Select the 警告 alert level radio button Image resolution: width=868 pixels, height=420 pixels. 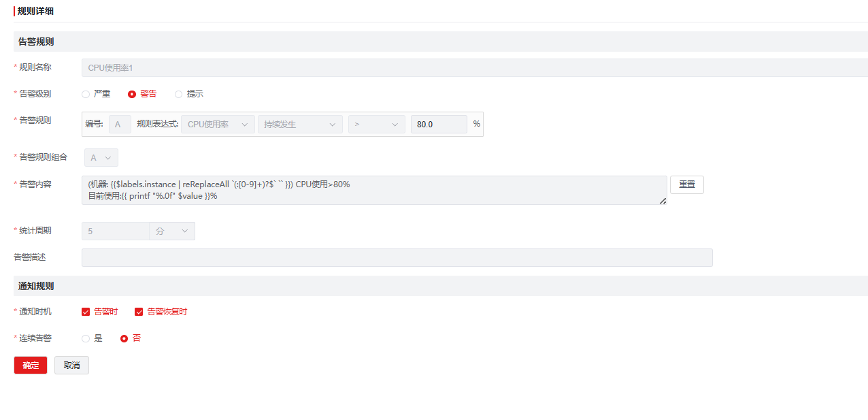click(x=132, y=94)
